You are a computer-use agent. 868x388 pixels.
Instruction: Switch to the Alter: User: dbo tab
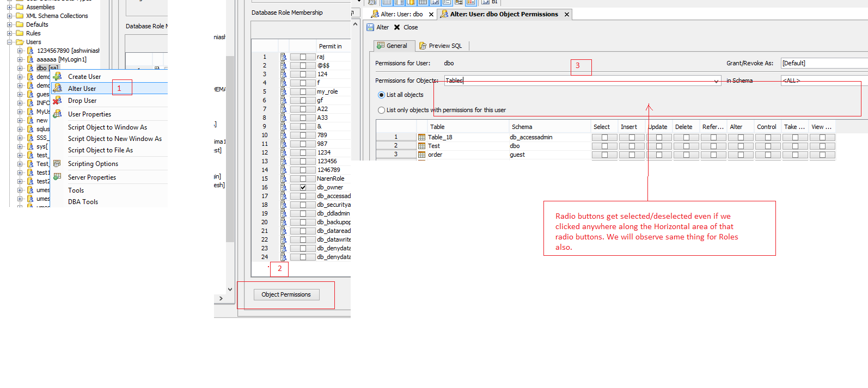(x=401, y=14)
